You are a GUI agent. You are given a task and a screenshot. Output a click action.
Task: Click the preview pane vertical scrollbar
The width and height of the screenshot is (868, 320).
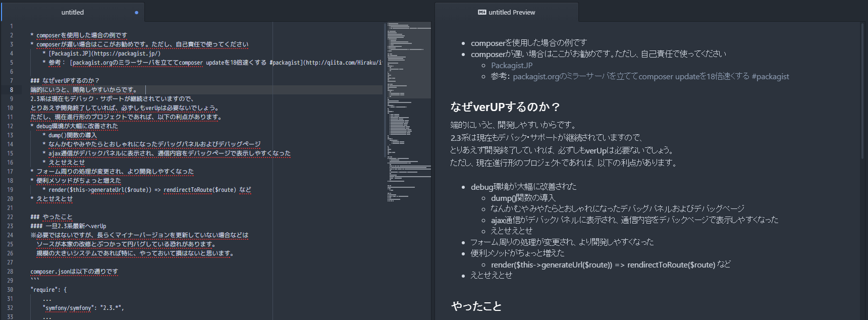coord(863,91)
